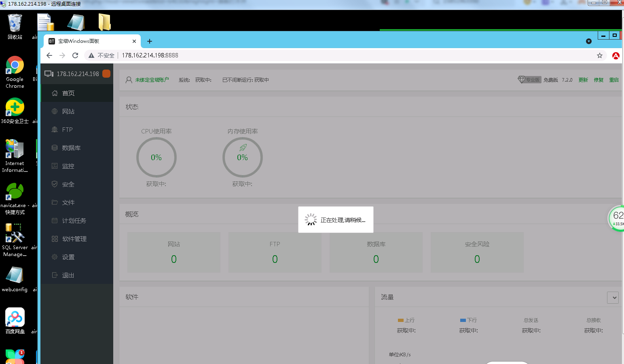Click the 专业版 diamond badge
This screenshot has height=364, width=624.
pyautogui.click(x=529, y=80)
